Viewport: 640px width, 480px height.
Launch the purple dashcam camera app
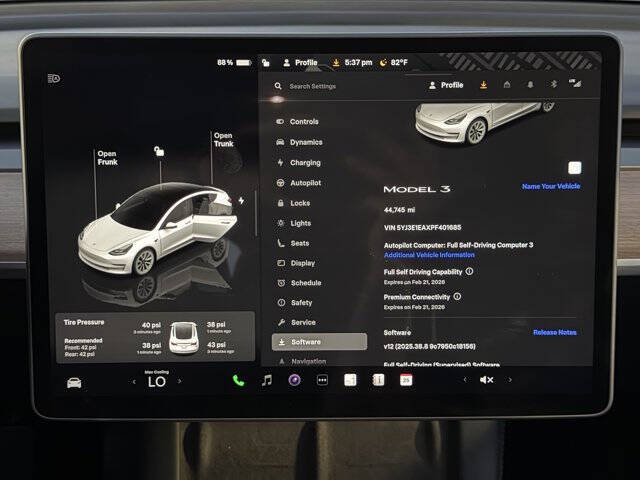295,380
